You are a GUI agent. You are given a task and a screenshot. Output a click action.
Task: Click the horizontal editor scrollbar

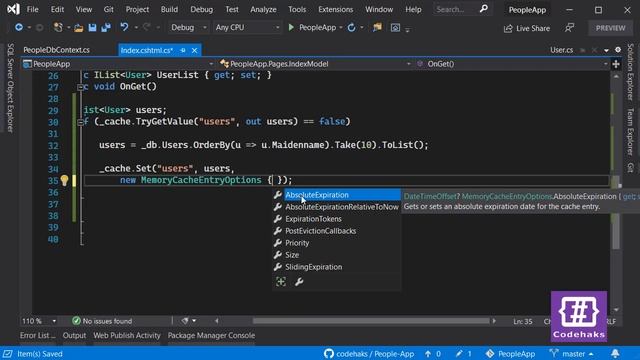coord(371,321)
